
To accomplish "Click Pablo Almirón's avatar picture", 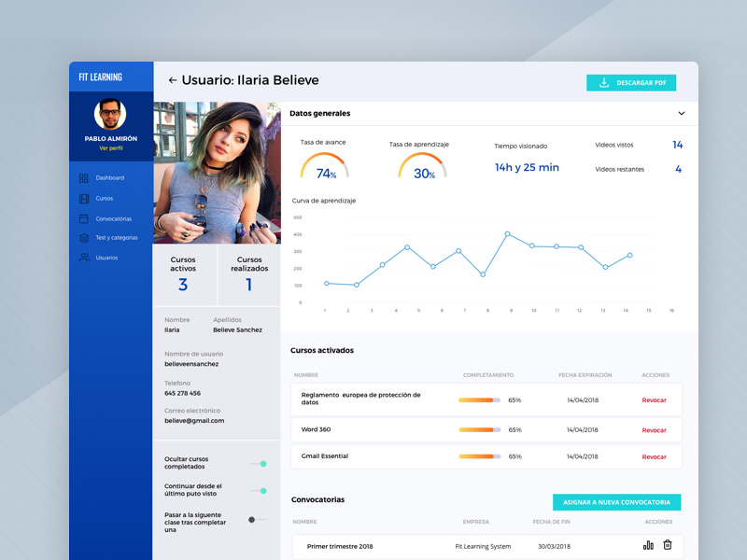I will [x=110, y=114].
